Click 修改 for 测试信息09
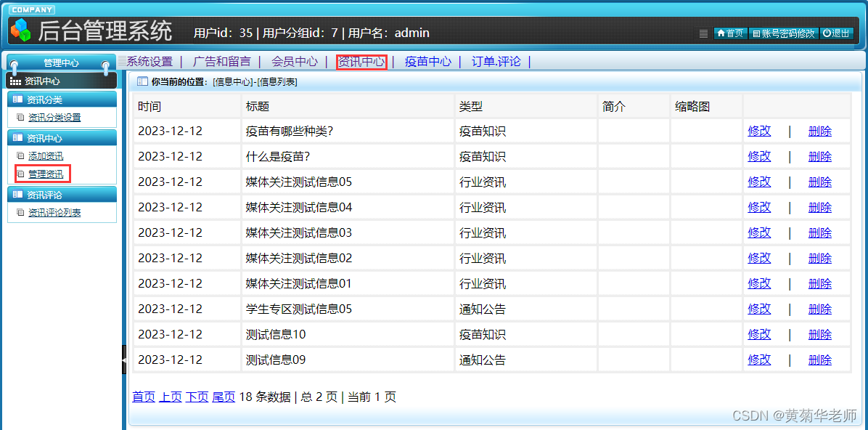The height and width of the screenshot is (430, 868). (x=759, y=360)
